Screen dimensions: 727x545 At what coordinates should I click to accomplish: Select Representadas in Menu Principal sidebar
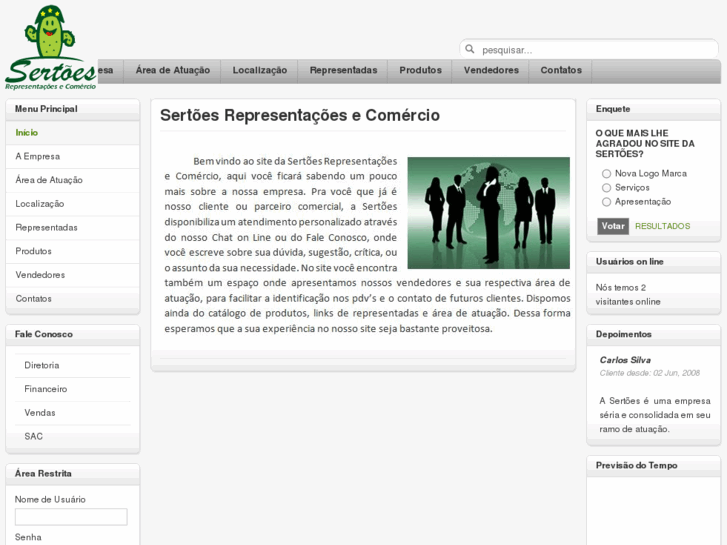pyautogui.click(x=72, y=227)
